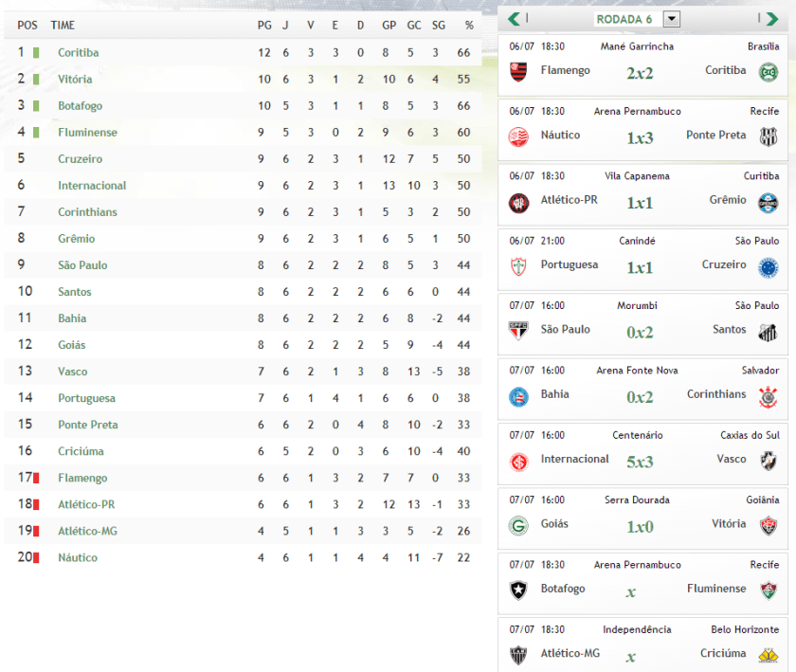The image size is (796, 672).
Task: Click the Coritiba crest in match list
Action: pyautogui.click(x=768, y=71)
